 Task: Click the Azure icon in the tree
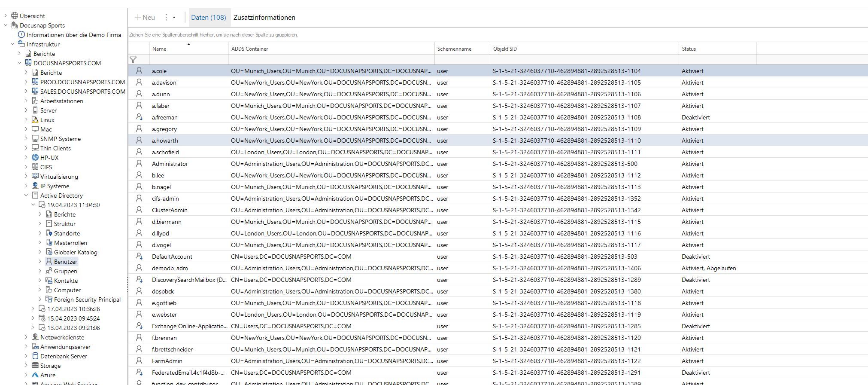[x=35, y=375]
